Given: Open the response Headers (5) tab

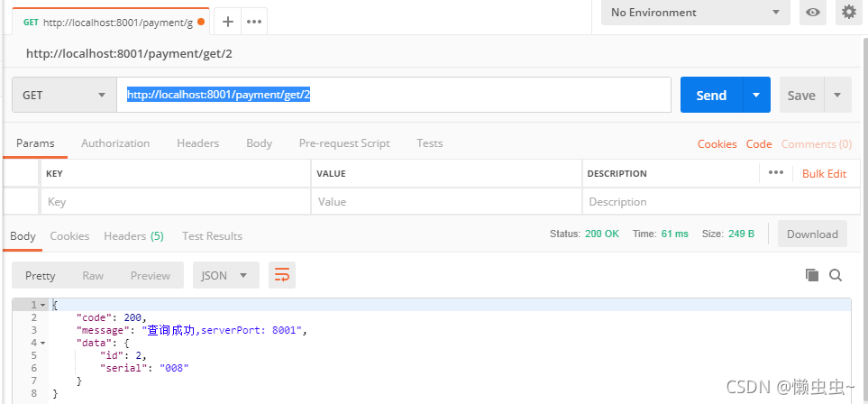Looking at the screenshot, I should click(133, 236).
